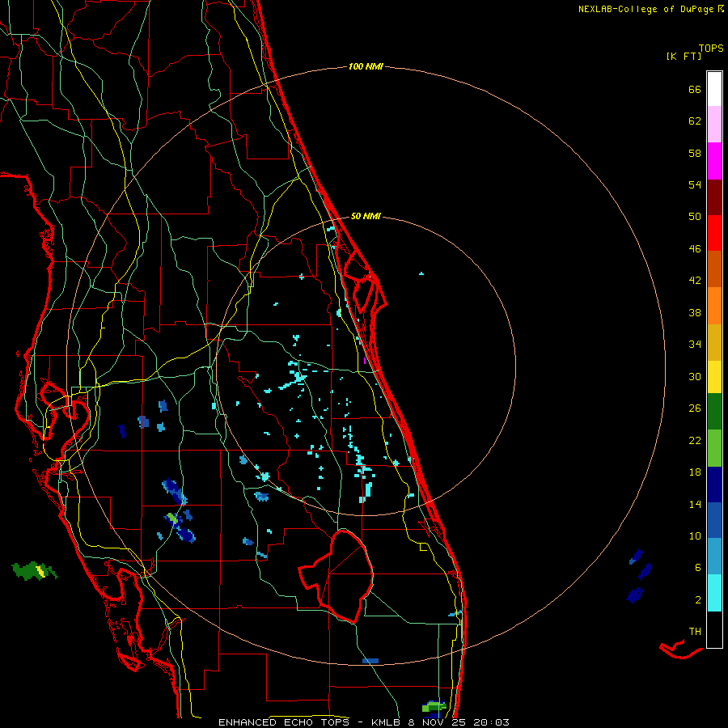Screen dimensions: 728x728
Task: Click the cyan legend swatch
Action: (x=714, y=593)
